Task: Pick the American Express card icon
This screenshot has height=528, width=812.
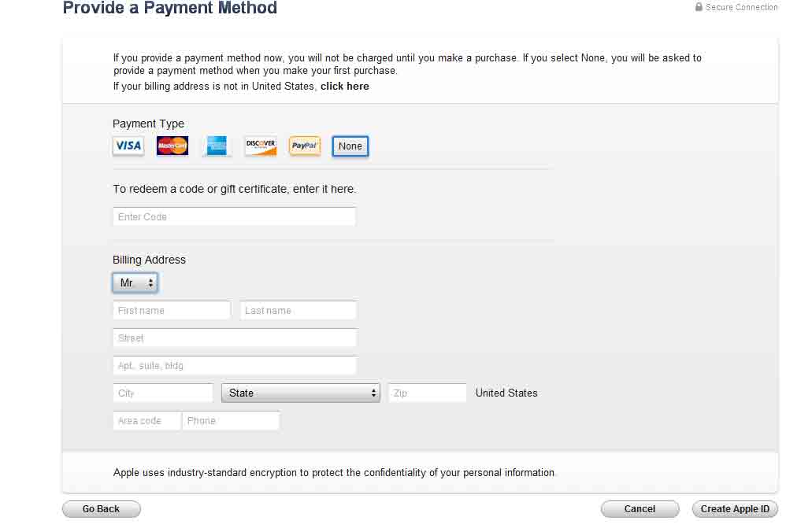Action: tap(217, 146)
